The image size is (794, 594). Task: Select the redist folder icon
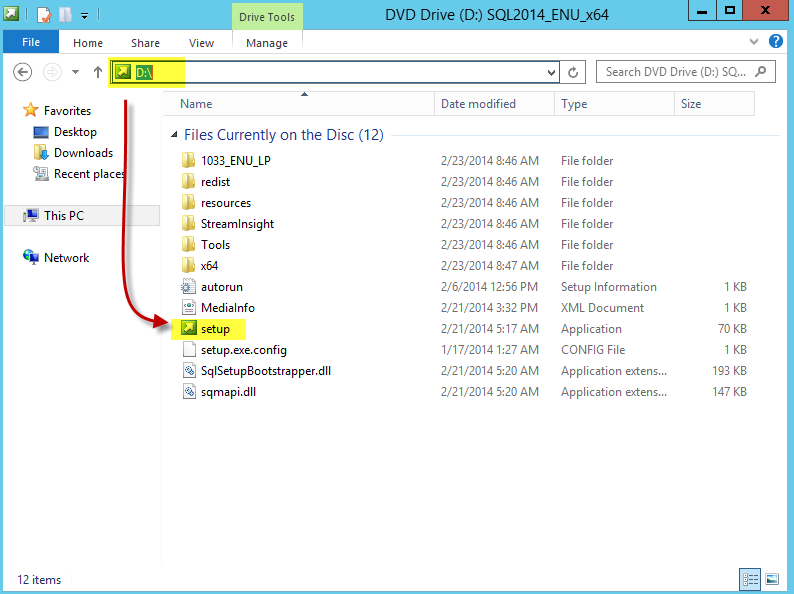188,181
